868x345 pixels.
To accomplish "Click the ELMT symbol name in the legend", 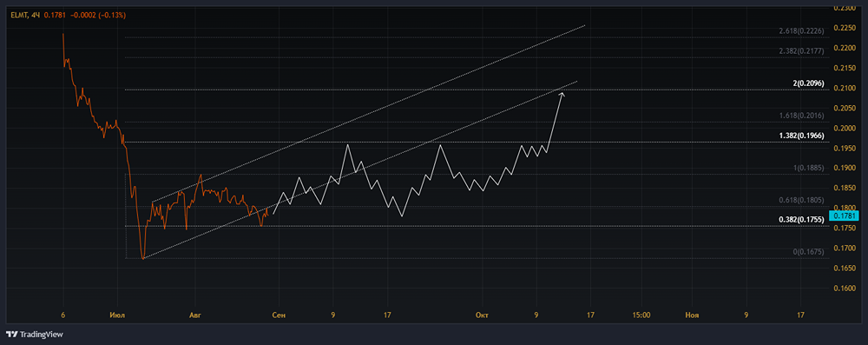I will click(x=19, y=15).
